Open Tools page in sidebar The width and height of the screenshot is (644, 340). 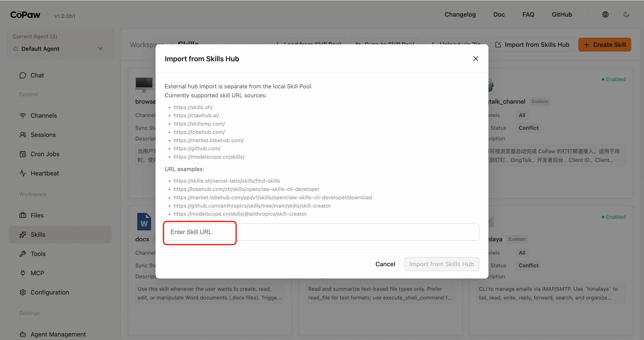pos(38,254)
